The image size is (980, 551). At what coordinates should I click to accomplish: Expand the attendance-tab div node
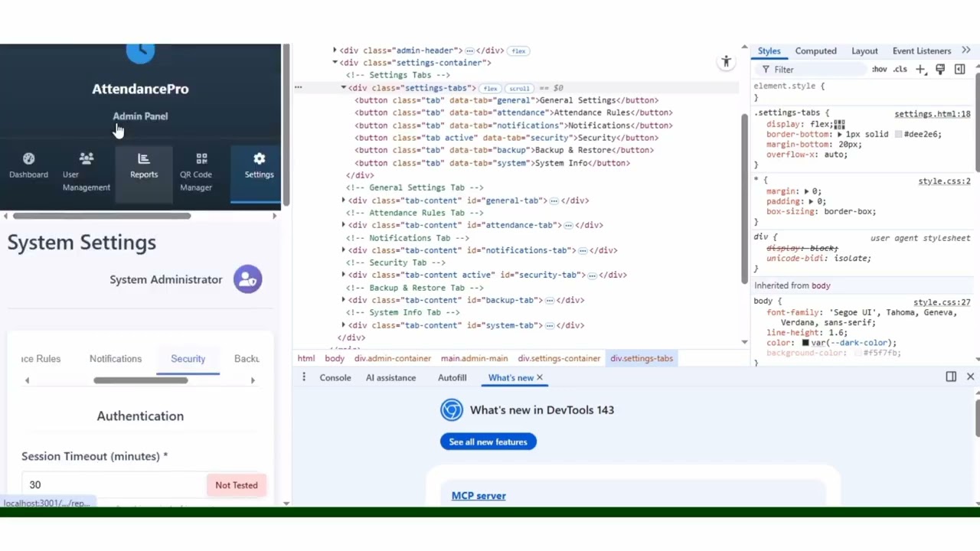click(344, 225)
